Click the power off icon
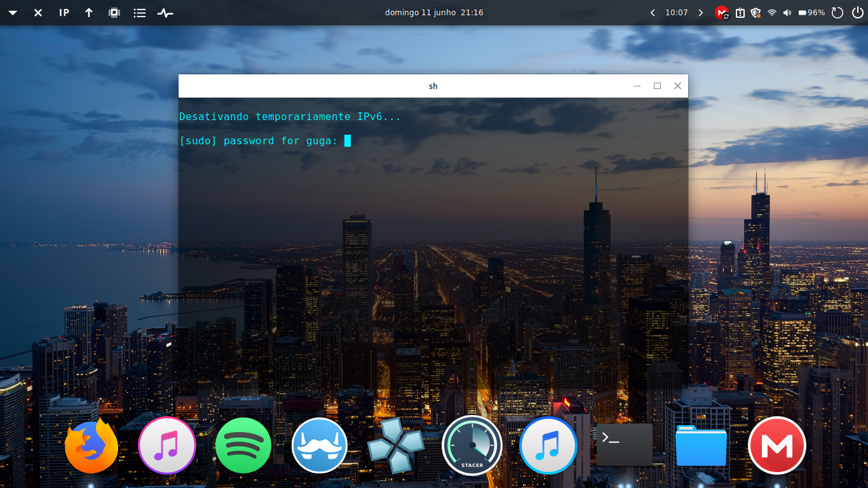868x488 pixels. (858, 13)
